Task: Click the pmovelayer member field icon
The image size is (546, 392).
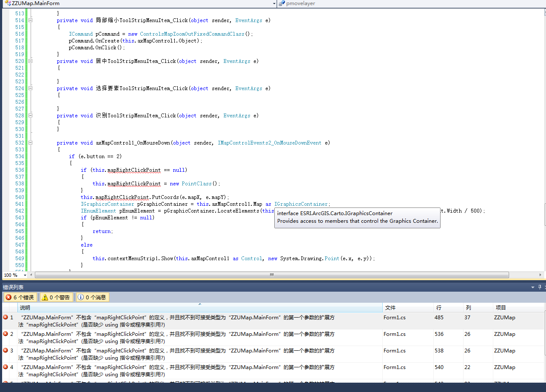Action: coord(282,3)
